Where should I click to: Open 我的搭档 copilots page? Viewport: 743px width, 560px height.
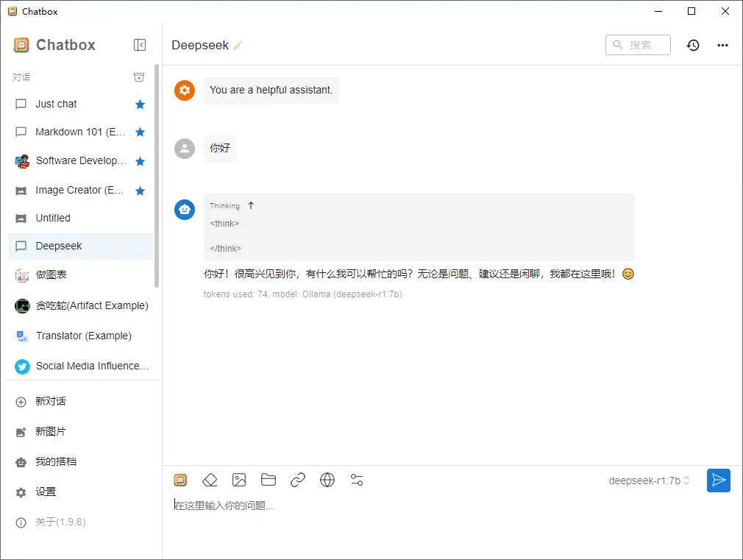(81, 462)
